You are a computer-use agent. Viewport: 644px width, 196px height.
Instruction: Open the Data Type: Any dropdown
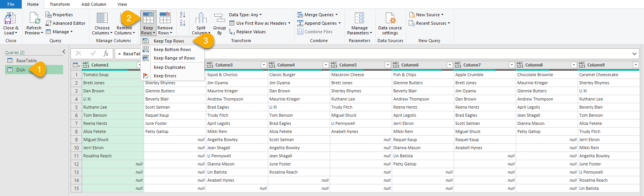246,15
